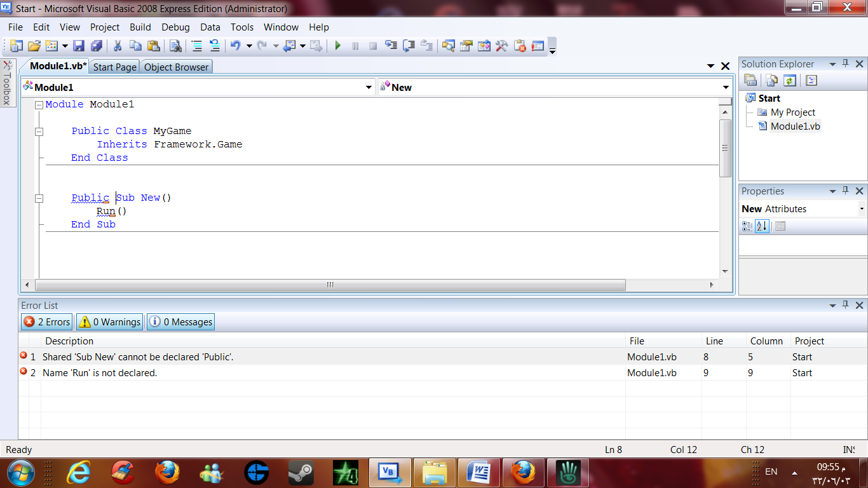Viewport: 868px width, 488px height.
Task: Select error "Name 'Run' is not declared"
Action: [442, 373]
